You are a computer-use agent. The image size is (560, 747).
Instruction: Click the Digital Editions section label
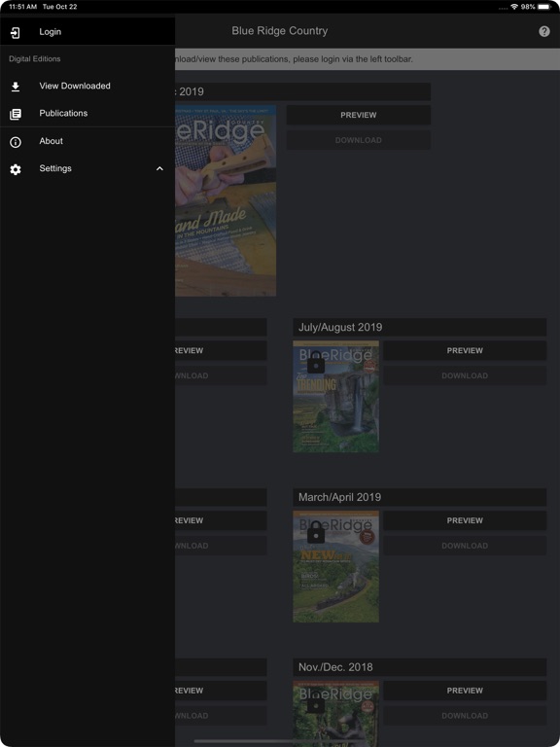[35, 59]
